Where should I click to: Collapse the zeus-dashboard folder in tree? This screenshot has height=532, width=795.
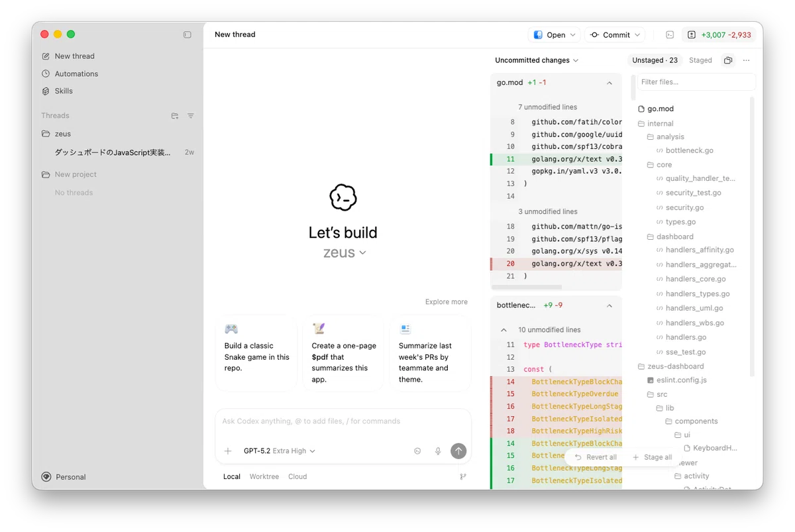[x=670, y=366]
